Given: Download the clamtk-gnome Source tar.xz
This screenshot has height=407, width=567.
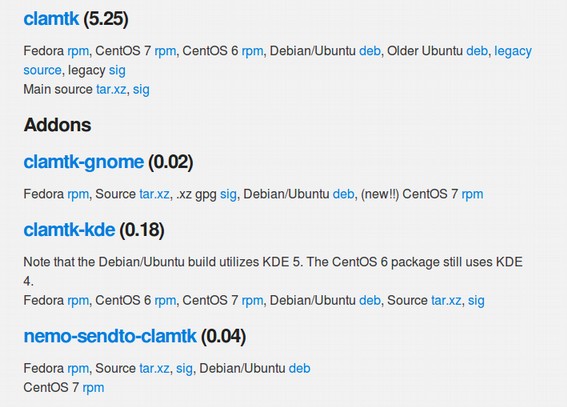Looking at the screenshot, I should (x=154, y=194).
